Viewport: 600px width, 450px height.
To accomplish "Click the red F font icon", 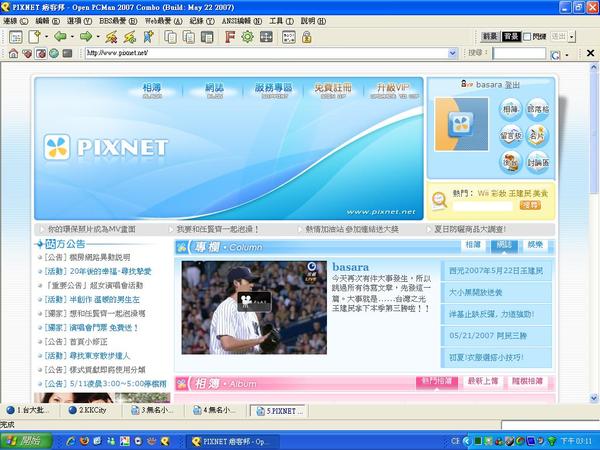I will point(230,37).
